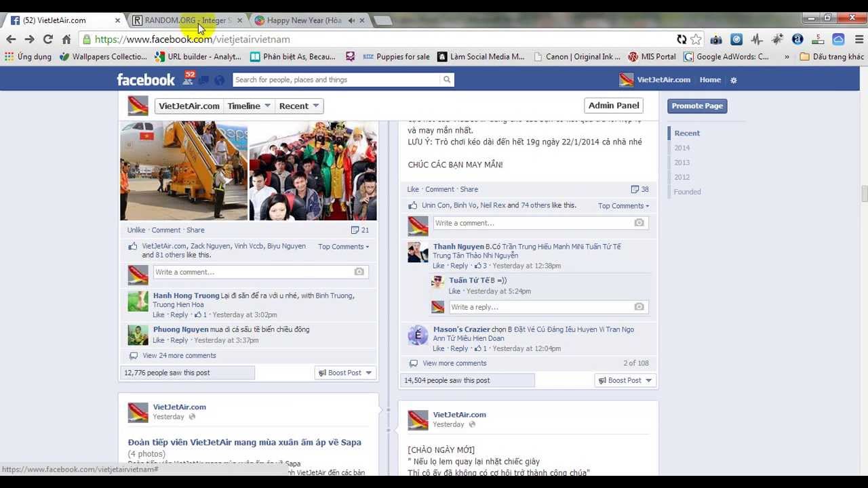Image resolution: width=868 pixels, height=488 pixels.
Task: Jump to 2014 in the timeline navigation
Action: pyautogui.click(x=682, y=148)
